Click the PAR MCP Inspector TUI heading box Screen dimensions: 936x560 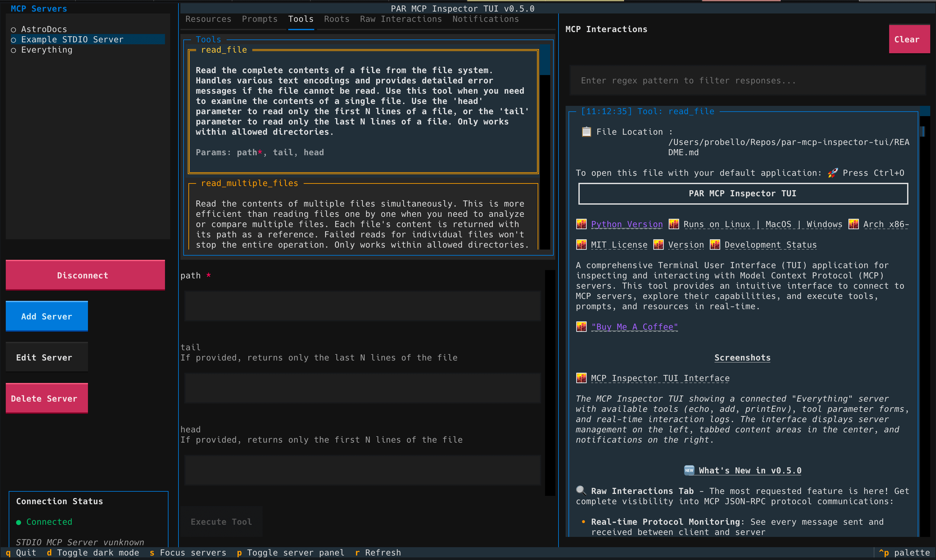743,194
